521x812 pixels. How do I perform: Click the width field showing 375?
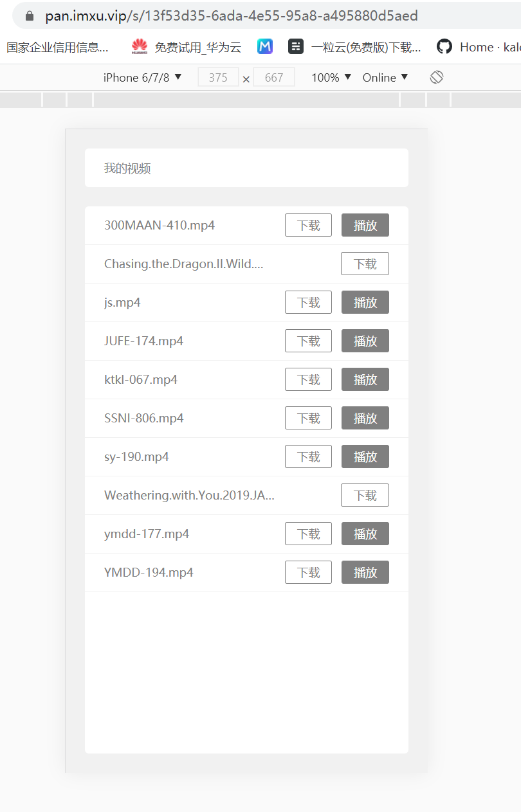(218, 77)
